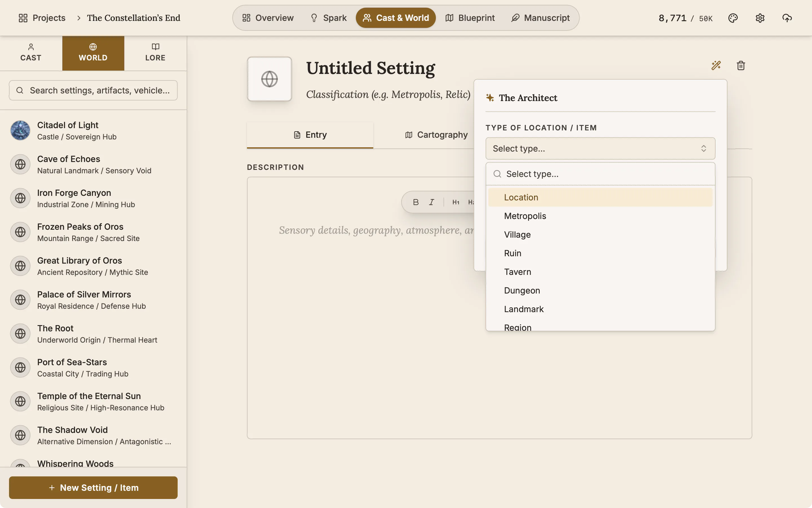Image resolution: width=812 pixels, height=508 pixels.
Task: Choose Landmark from the type list
Action: tap(600, 309)
